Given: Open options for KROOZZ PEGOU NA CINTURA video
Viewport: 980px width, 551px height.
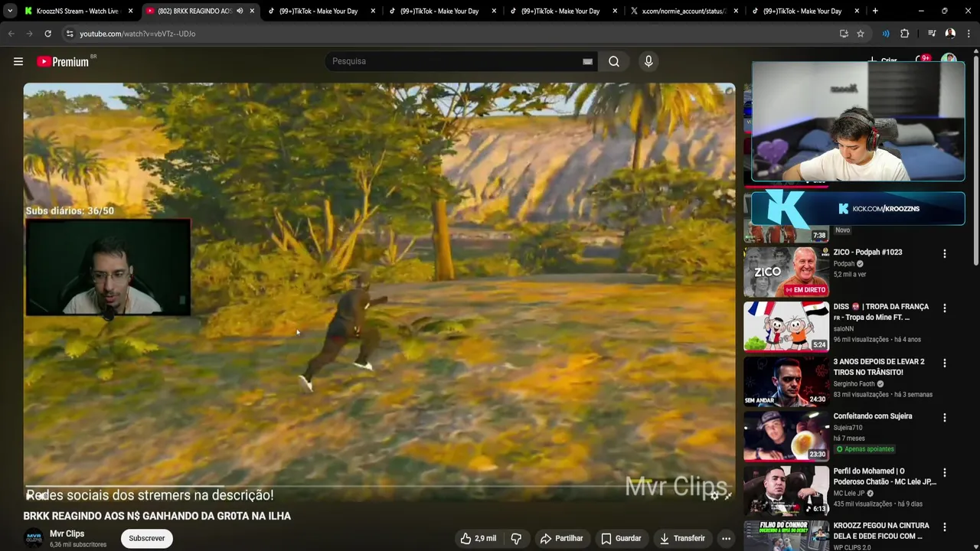Looking at the screenshot, I should coord(944,527).
